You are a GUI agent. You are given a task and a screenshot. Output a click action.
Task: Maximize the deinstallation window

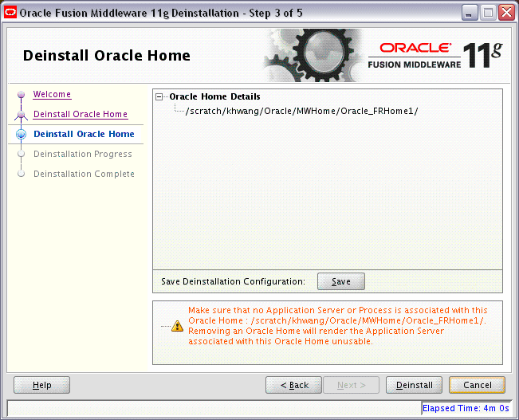point(488,13)
